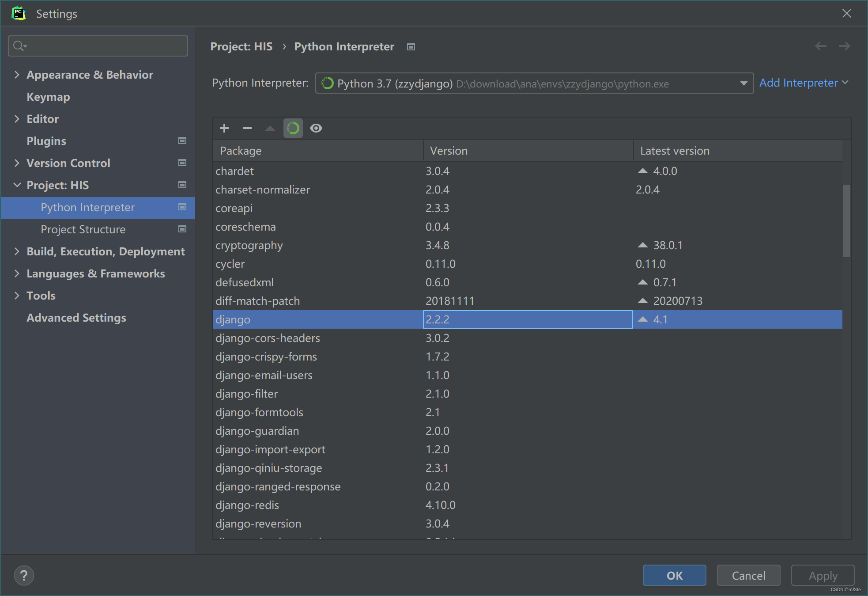The image size is (868, 596).
Task: Select the chardet package row
Action: pyautogui.click(x=528, y=171)
